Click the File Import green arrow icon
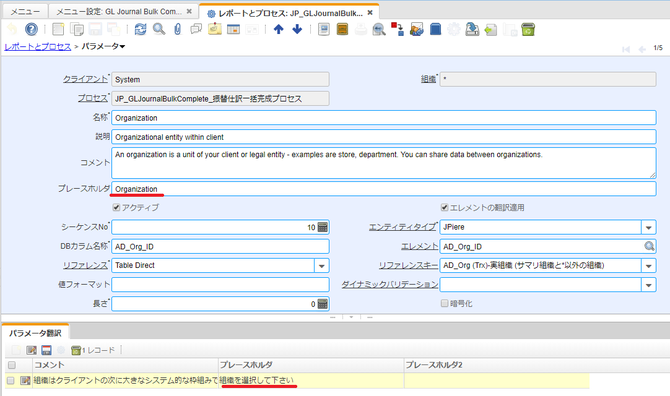Image resolution: width=670 pixels, height=396 pixels. click(491, 29)
